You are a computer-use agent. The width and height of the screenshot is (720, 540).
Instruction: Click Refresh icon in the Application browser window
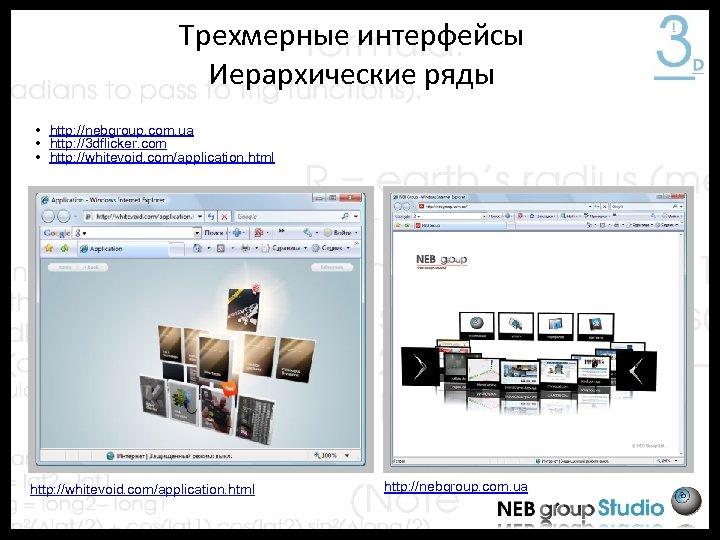(211, 216)
